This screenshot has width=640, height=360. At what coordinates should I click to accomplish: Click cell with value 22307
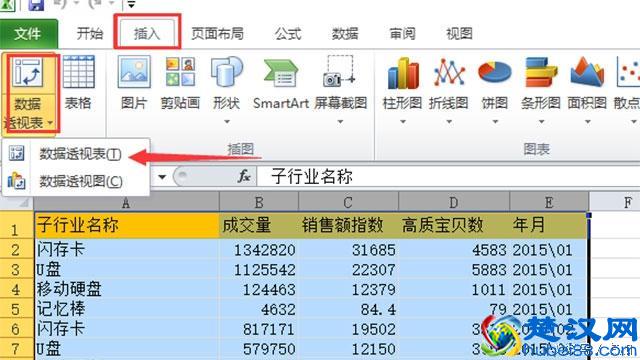tap(348, 269)
